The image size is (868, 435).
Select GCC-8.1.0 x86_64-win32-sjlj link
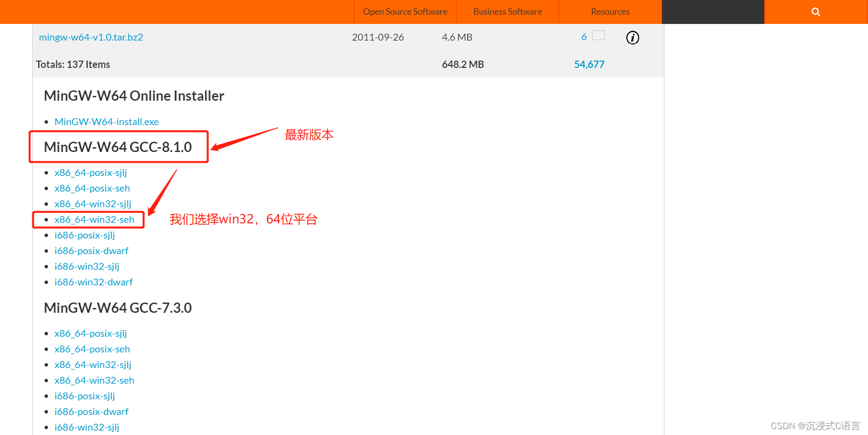pyautogui.click(x=93, y=204)
